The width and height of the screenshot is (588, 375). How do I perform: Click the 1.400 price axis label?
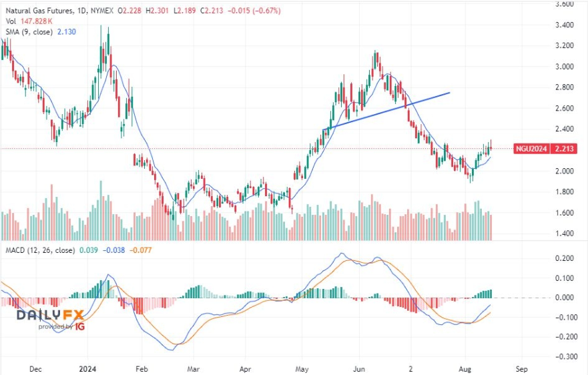point(564,234)
